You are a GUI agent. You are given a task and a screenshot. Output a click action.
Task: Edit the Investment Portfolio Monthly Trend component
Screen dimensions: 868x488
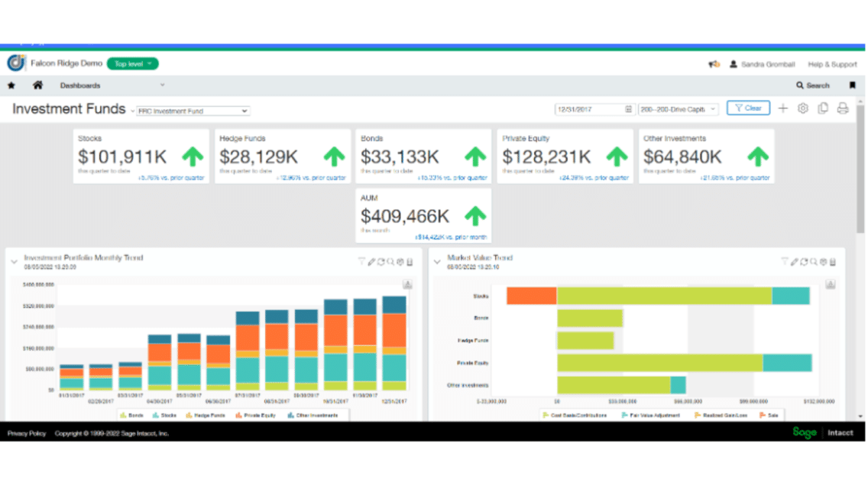tap(371, 262)
